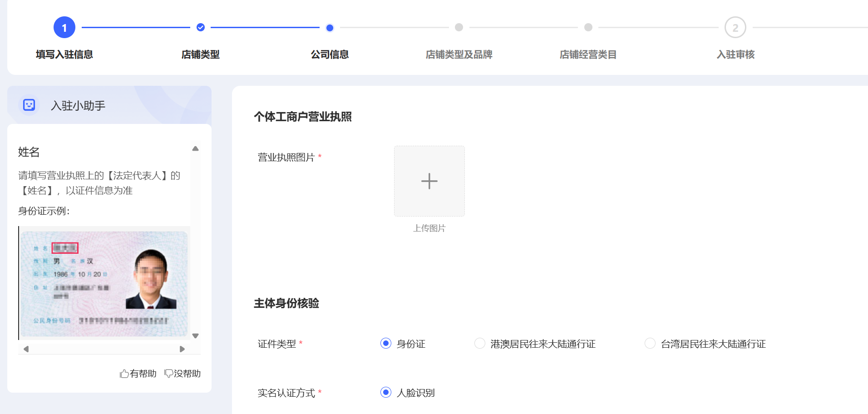Select 人脸识别 verification method
The width and height of the screenshot is (868, 414).
click(x=386, y=392)
